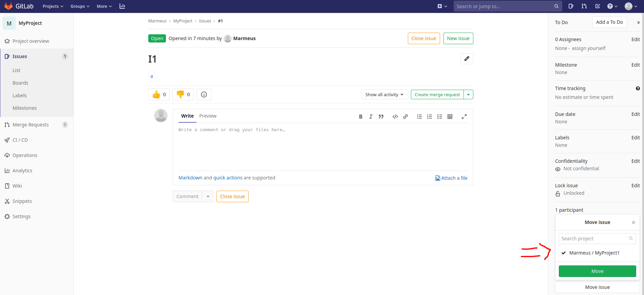Open Time tracking help question icon
644x295 pixels.
pos(638,88)
